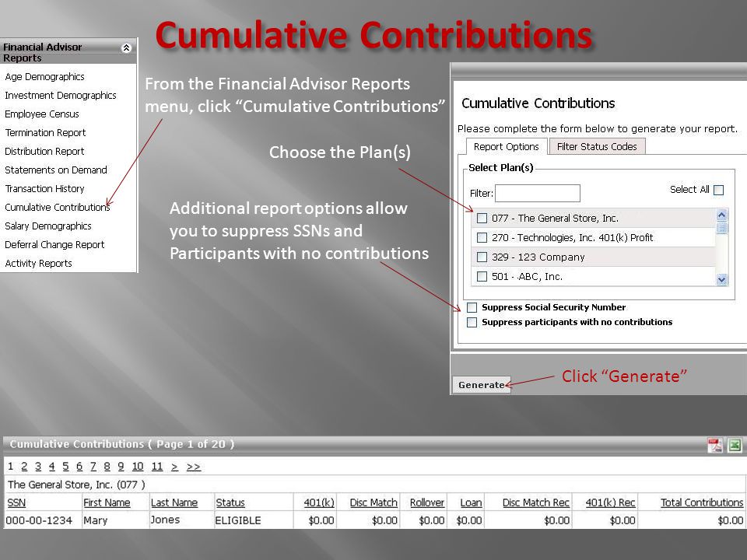Go to results page 11
The height and width of the screenshot is (560, 747).
pyautogui.click(x=157, y=467)
